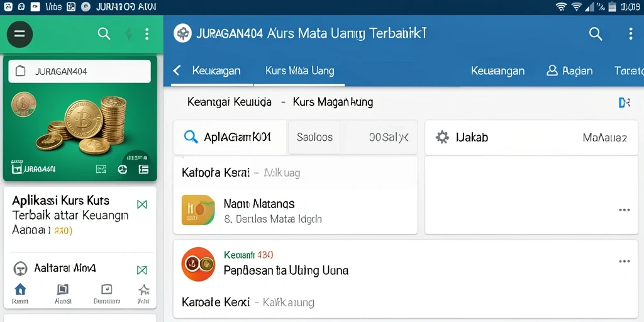Open the Aplikasi Kurs Kuts card title

tap(61, 201)
